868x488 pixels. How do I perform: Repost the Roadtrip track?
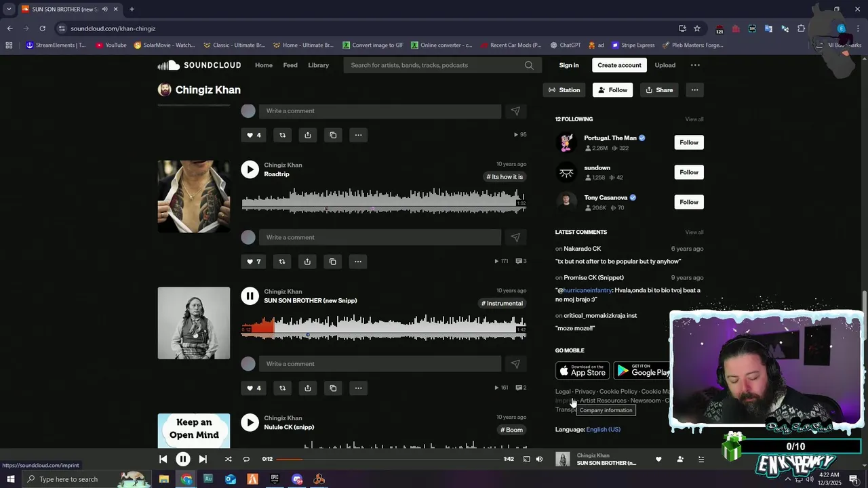tap(282, 262)
